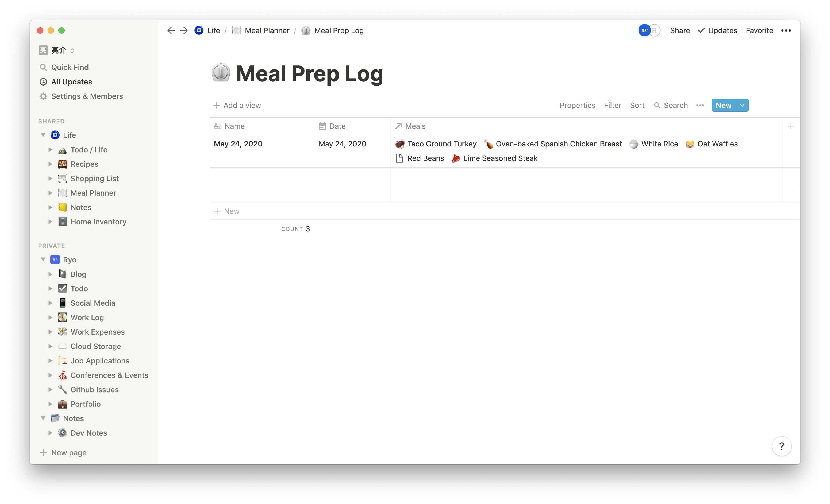The height and width of the screenshot is (504, 830).
Task: Click the Sort icon in toolbar
Action: click(x=637, y=105)
